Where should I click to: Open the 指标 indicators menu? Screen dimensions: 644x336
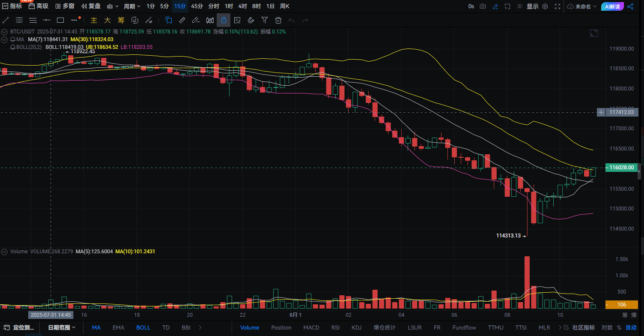coord(12,6)
